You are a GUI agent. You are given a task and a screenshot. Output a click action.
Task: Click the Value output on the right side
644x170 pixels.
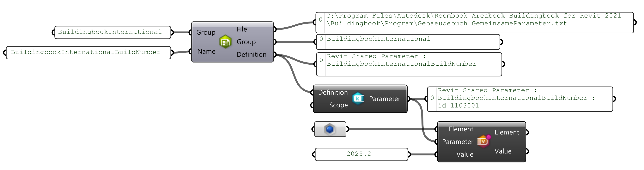coord(503,151)
